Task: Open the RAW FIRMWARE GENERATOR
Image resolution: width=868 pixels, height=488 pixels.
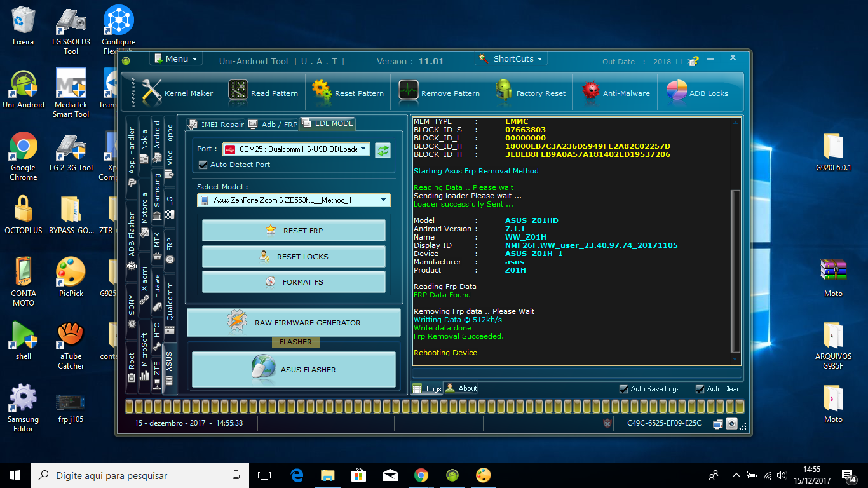Action: (294, 323)
